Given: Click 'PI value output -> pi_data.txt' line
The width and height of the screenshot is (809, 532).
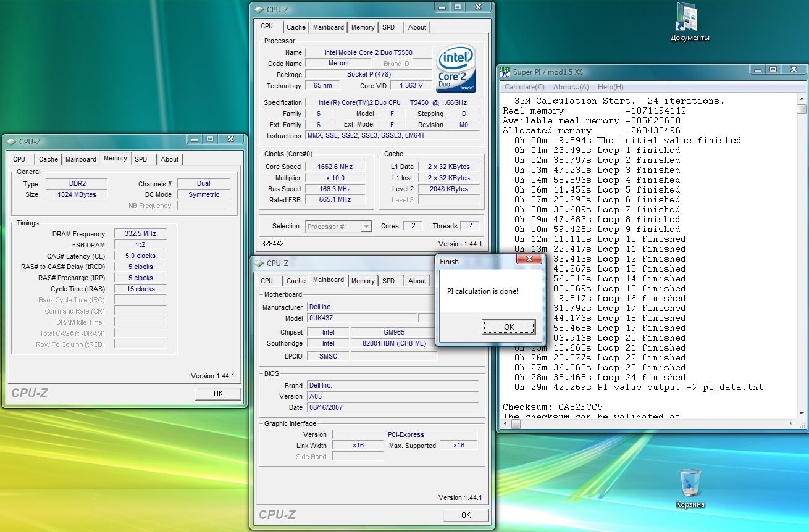Looking at the screenshot, I should pos(639,387).
